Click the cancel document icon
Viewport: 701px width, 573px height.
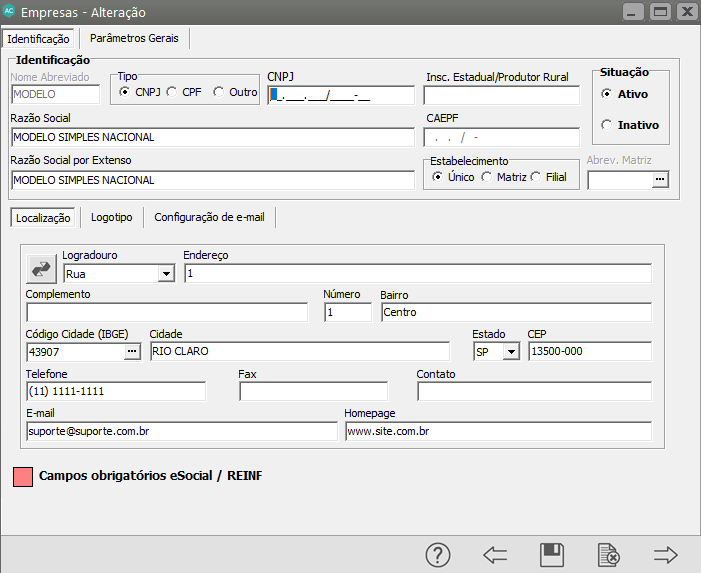(x=608, y=555)
